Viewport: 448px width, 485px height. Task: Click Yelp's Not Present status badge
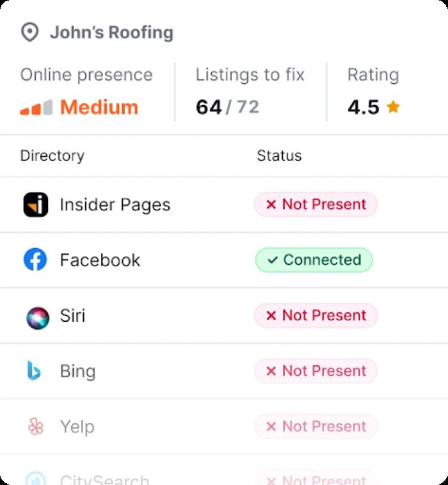pyautogui.click(x=316, y=427)
